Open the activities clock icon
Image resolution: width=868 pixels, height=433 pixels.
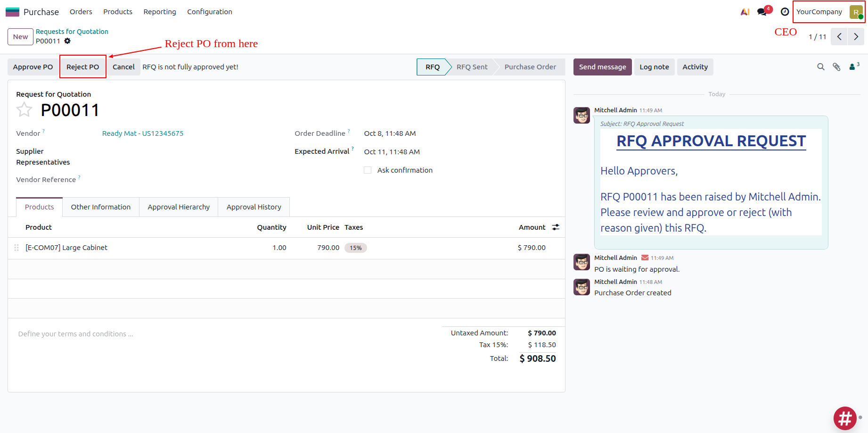785,12
